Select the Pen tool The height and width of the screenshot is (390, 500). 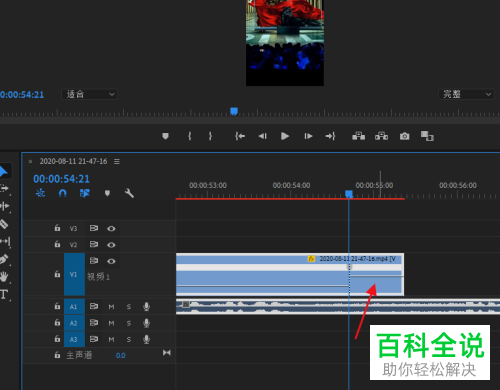click(4, 259)
